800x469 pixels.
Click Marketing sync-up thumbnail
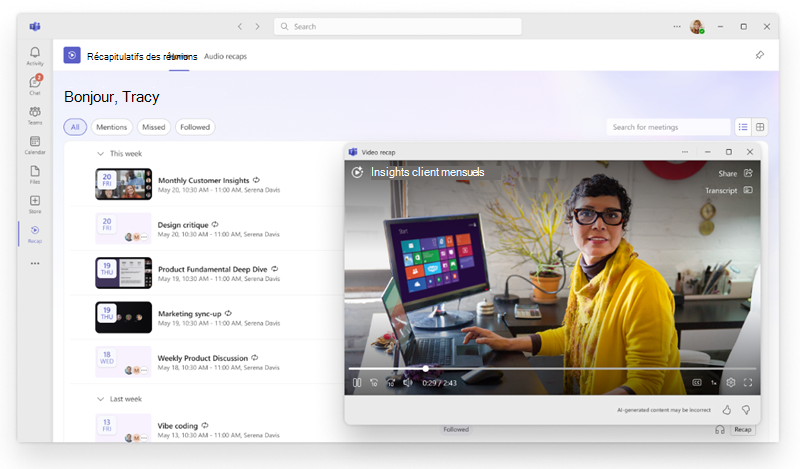(123, 317)
